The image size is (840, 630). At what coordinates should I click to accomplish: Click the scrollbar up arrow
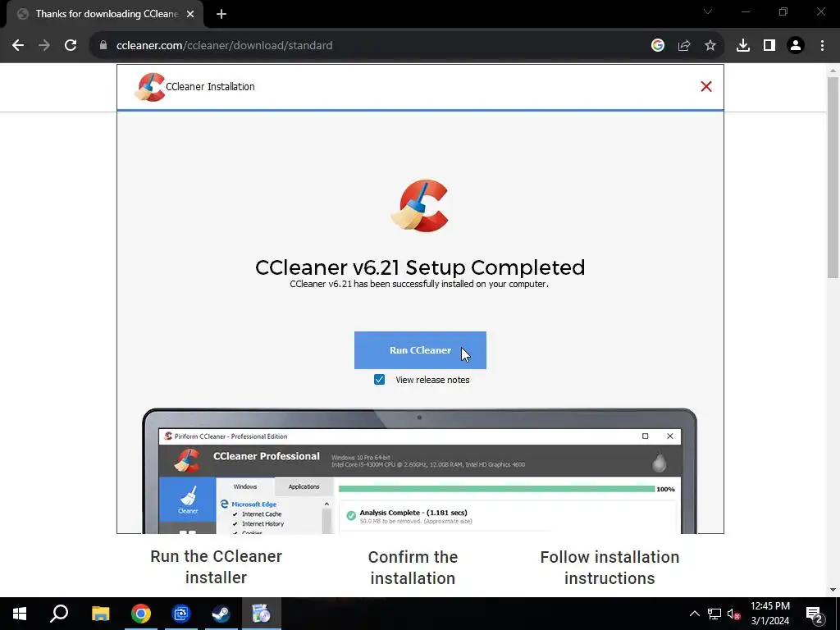click(833, 71)
